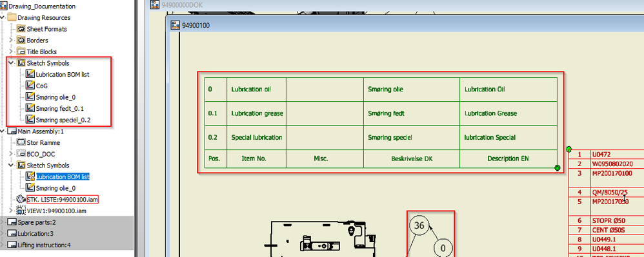Click the green grip at the table's bottom-right corner
Screen dimensions: 644x257
tap(558, 167)
